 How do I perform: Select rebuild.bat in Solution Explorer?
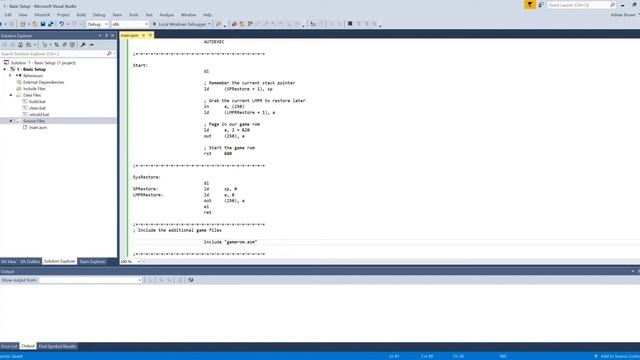pos(39,115)
